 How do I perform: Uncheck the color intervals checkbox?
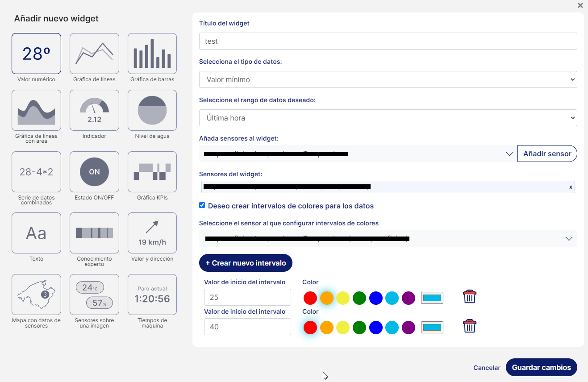202,205
